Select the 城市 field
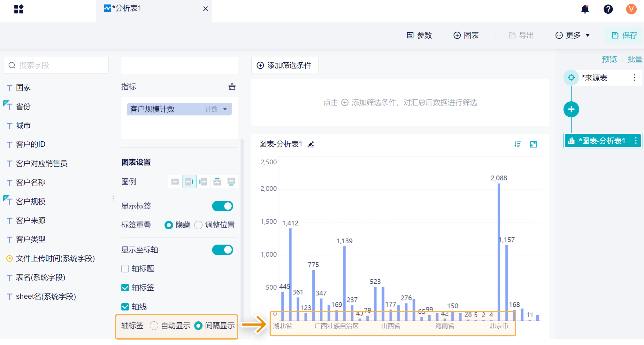Viewport: 644px width, 345px height. click(x=23, y=125)
